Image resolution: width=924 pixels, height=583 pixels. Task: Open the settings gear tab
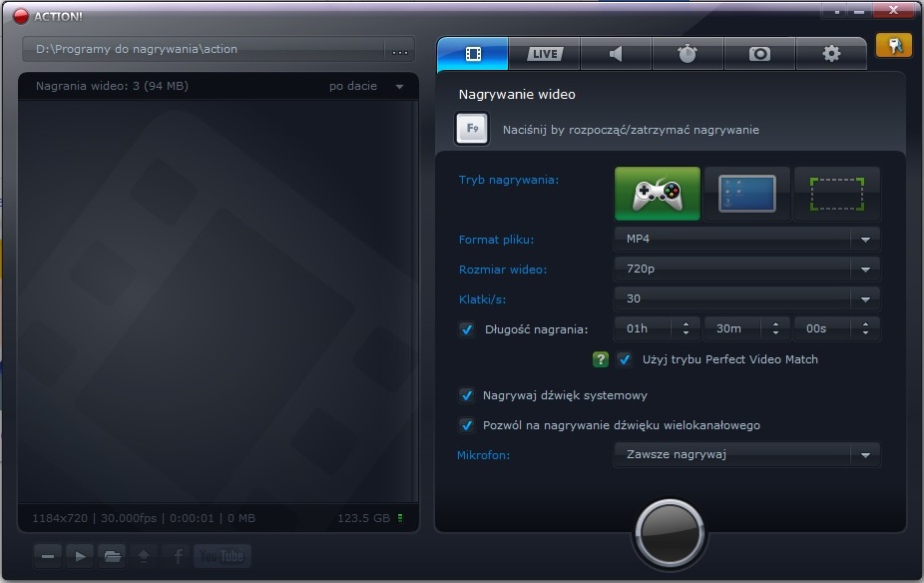click(831, 54)
